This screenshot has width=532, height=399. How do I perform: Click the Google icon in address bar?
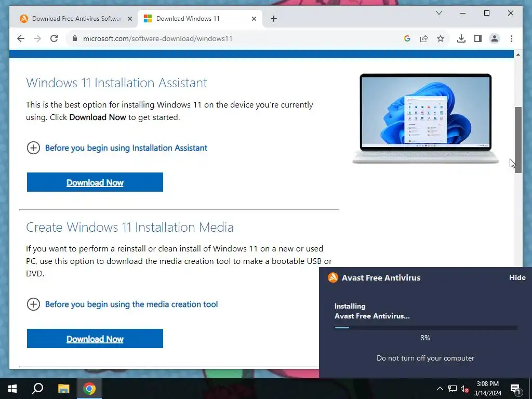(x=407, y=38)
